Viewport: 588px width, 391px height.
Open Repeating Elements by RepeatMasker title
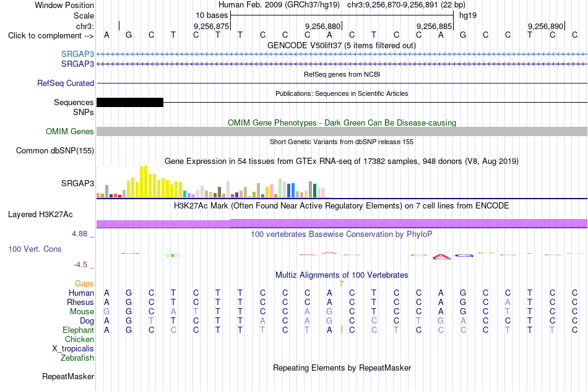click(x=342, y=368)
